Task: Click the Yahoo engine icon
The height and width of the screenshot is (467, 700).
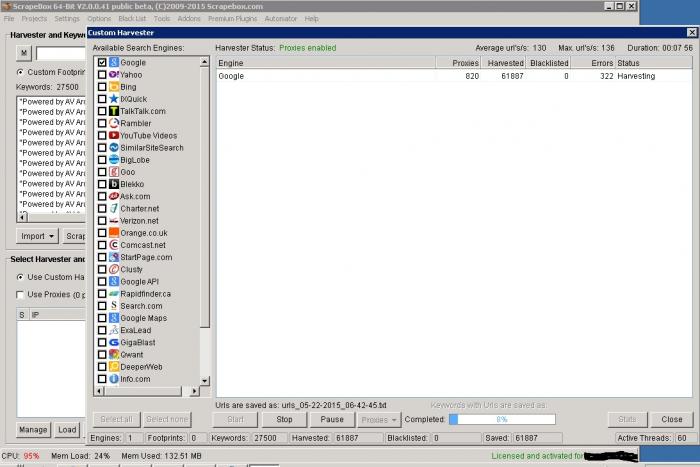Action: coord(114,75)
